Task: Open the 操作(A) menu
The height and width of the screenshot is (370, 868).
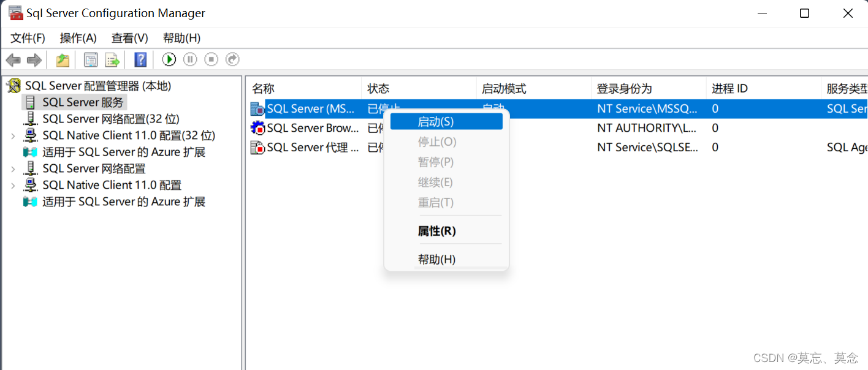Action: pos(78,38)
